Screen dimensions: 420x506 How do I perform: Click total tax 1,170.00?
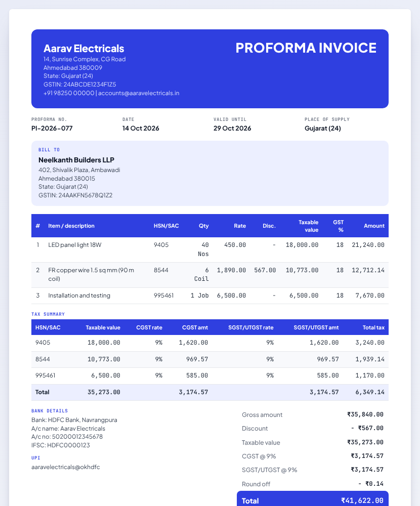coord(370,375)
